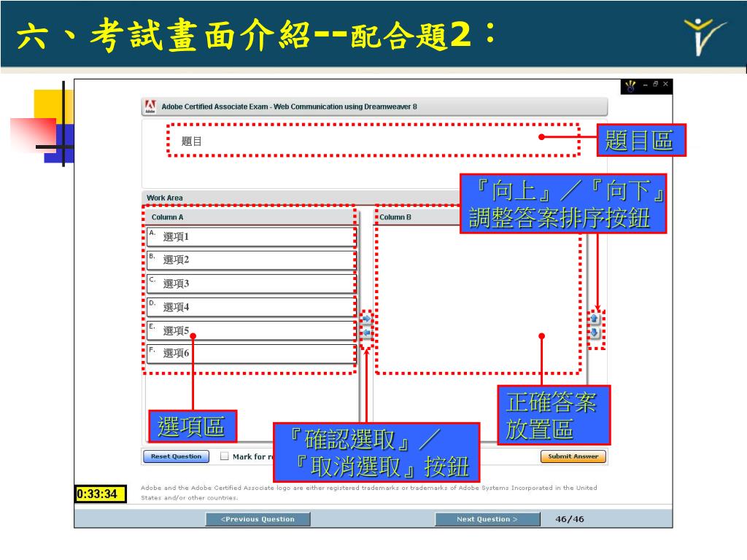The image size is (747, 560).
Task: Click the move-right arrow to confirm selection
Action: pyautogui.click(x=366, y=319)
